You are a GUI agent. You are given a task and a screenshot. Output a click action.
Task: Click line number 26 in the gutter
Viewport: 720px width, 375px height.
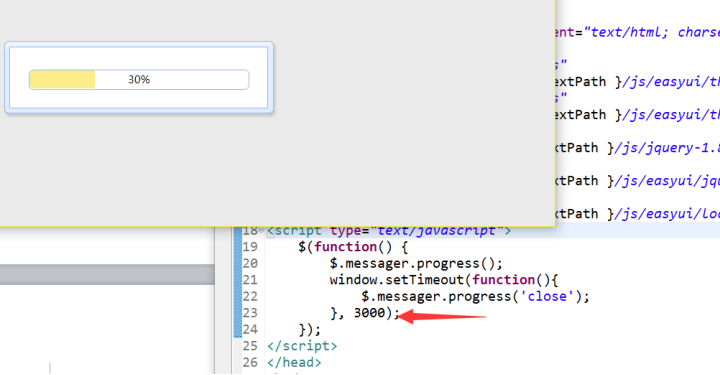(250, 363)
